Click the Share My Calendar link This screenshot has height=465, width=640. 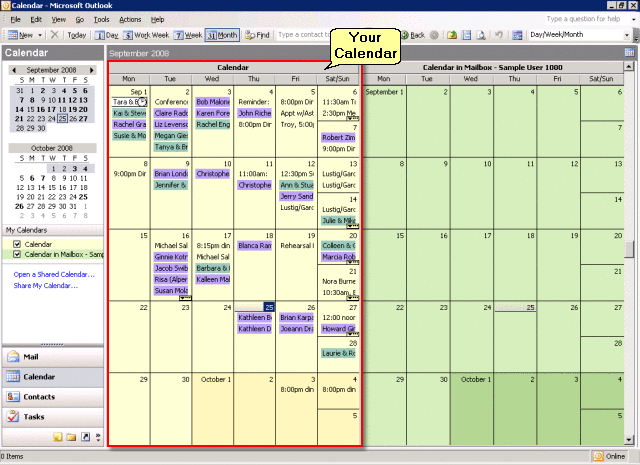tap(45, 286)
